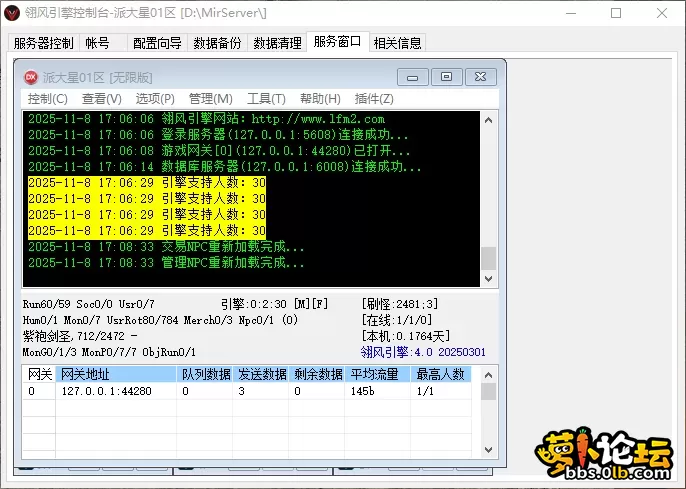
Task: Click the 游戏网关[0] 已打开 log line
Action: (x=219, y=151)
